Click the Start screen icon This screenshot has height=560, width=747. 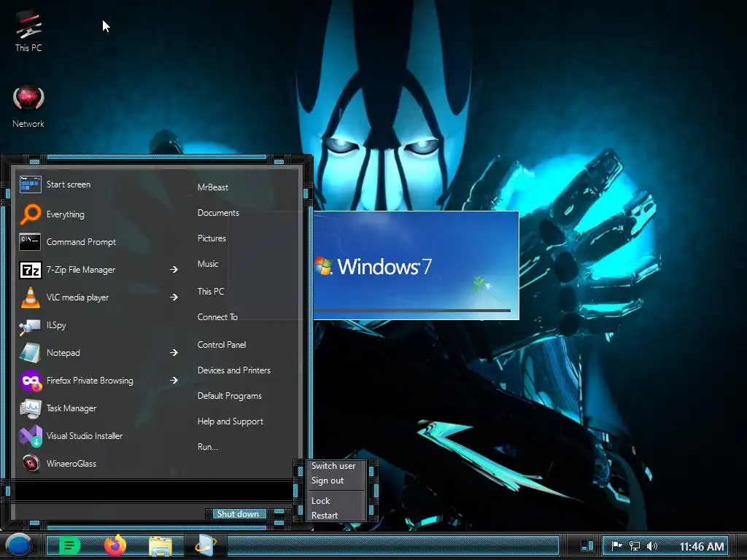(x=31, y=184)
